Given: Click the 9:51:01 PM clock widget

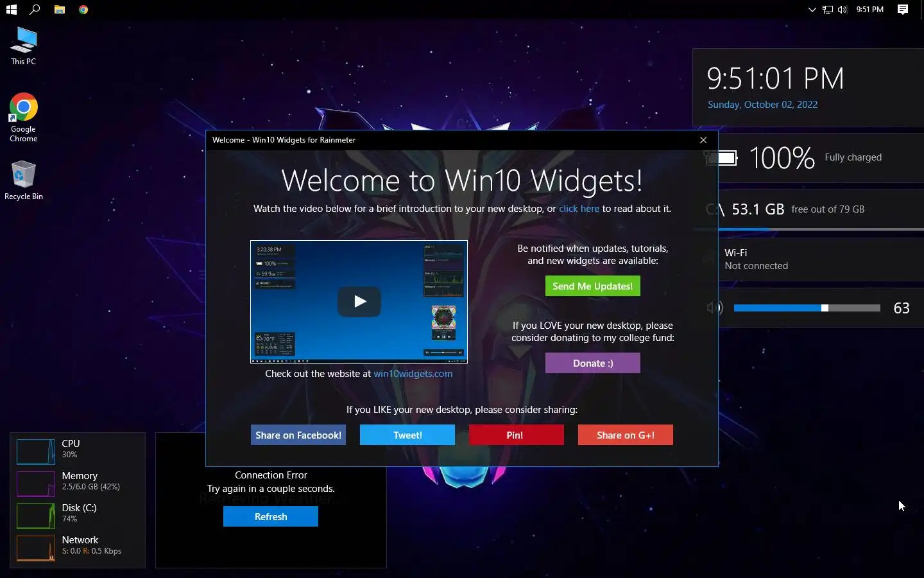Looking at the screenshot, I should click(x=775, y=78).
